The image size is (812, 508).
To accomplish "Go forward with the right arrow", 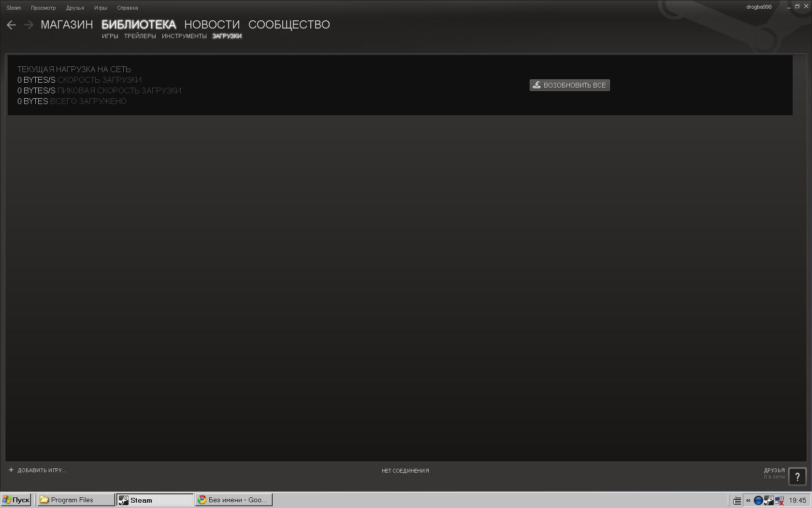I will tap(29, 25).
